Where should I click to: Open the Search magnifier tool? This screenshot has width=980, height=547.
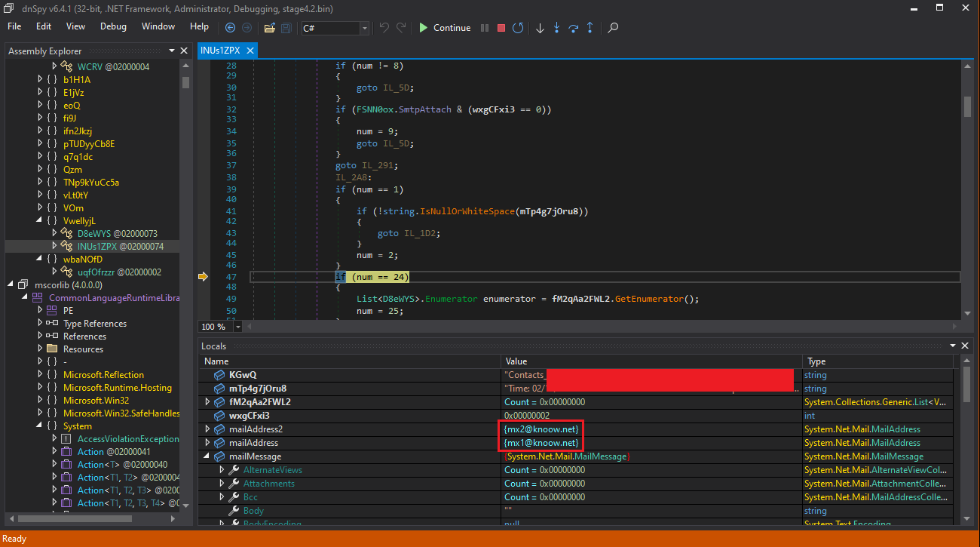[613, 28]
